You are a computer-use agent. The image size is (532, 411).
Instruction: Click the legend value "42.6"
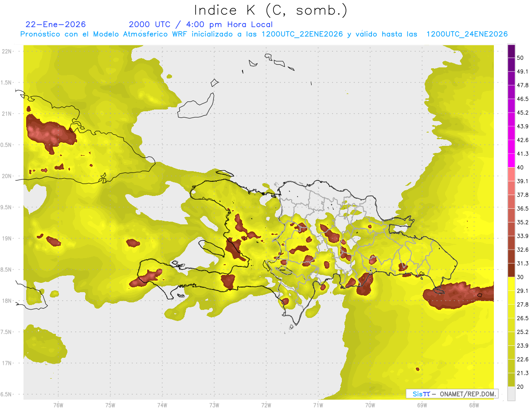522,140
